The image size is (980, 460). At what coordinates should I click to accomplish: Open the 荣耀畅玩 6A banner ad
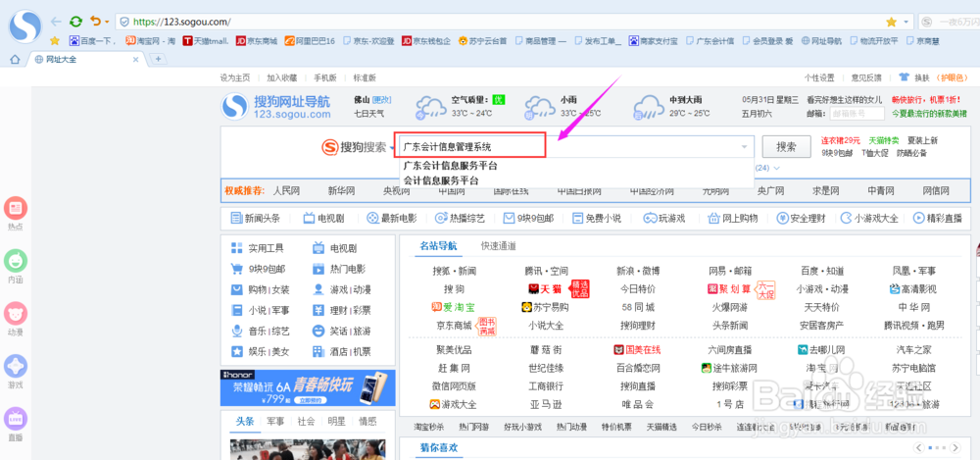(308, 388)
